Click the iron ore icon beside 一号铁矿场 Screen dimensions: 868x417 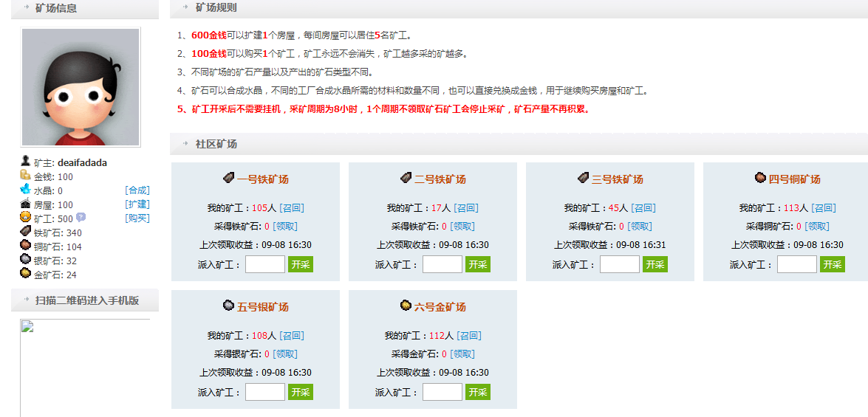(228, 178)
